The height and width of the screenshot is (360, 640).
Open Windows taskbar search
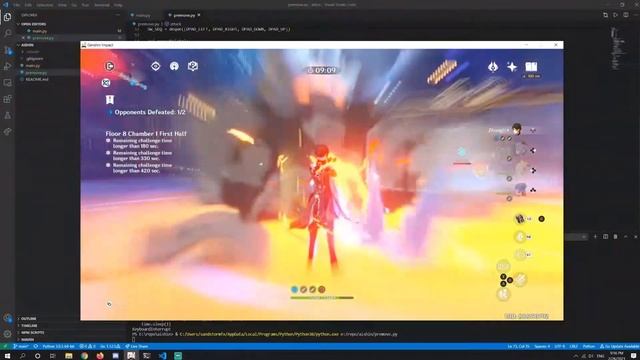tap(22, 356)
